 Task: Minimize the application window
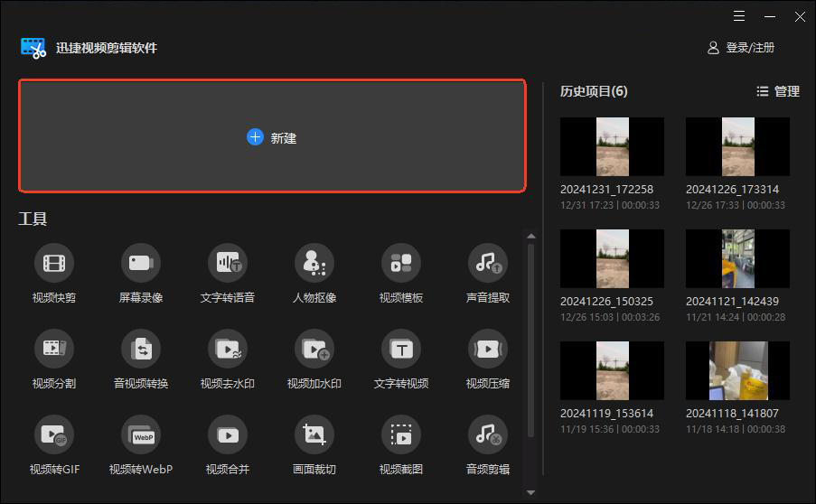click(770, 16)
